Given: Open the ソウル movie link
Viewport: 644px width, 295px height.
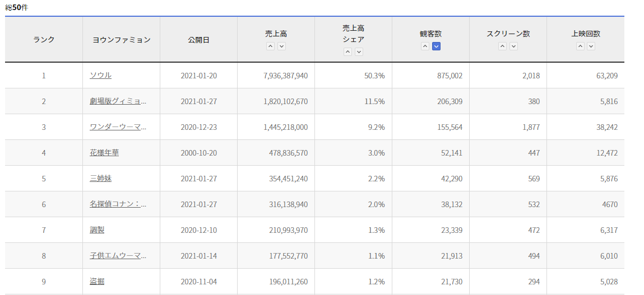Looking at the screenshot, I should pyautogui.click(x=100, y=75).
